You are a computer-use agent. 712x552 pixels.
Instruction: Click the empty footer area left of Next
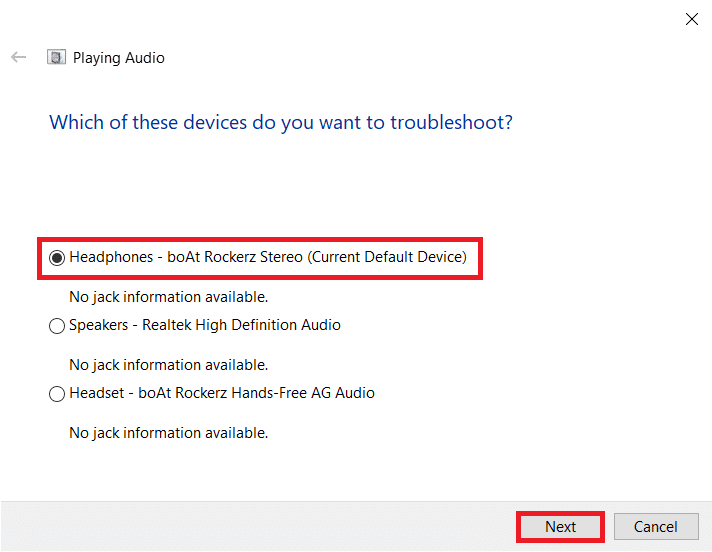point(250,527)
